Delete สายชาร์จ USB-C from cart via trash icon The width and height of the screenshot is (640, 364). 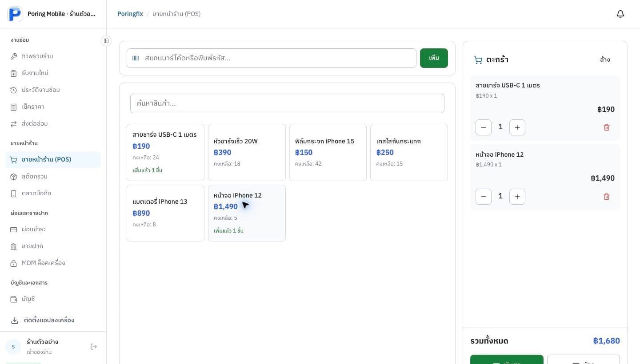[x=607, y=127]
